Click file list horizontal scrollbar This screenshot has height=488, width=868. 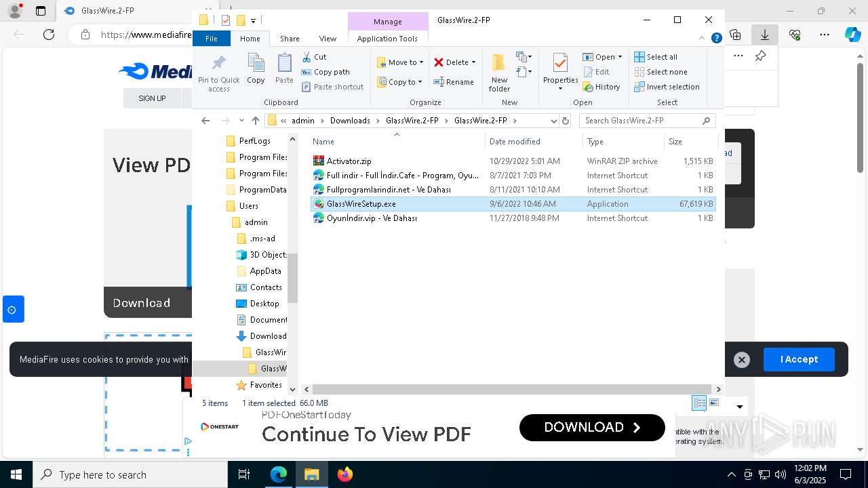(512, 390)
